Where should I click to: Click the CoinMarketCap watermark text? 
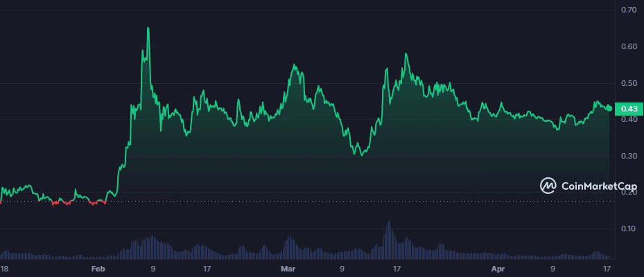coord(591,186)
